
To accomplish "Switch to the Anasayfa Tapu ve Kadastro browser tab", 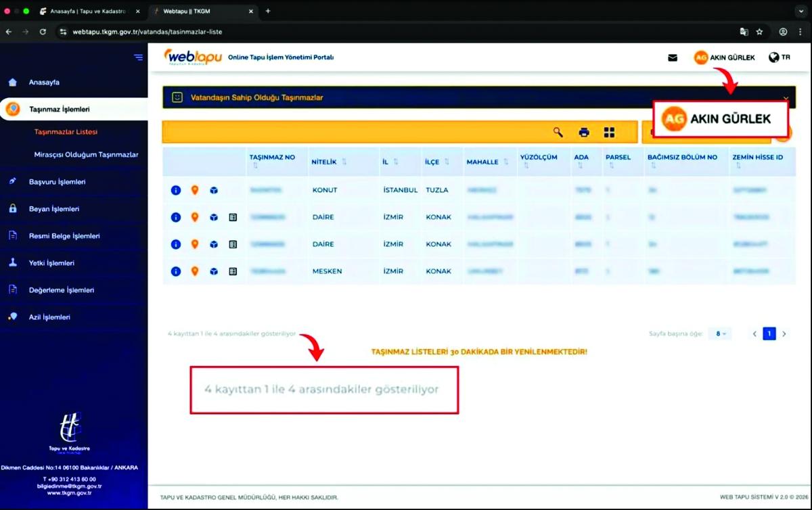I will [x=88, y=11].
